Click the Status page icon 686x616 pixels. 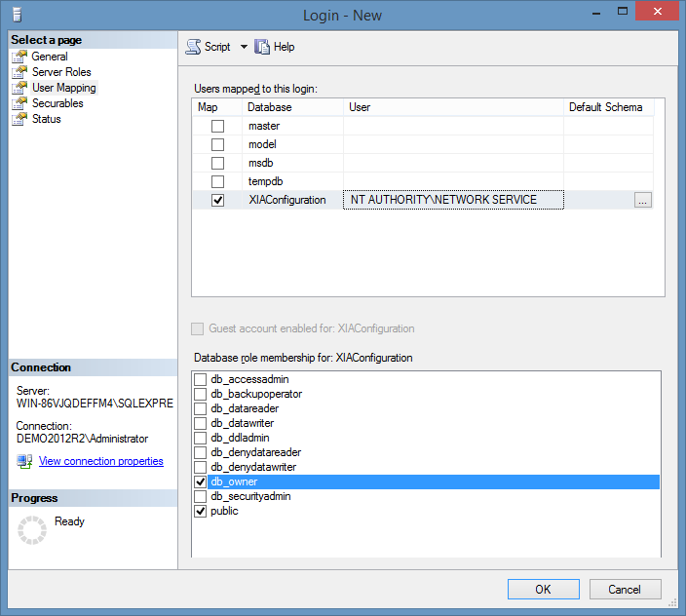click(19, 119)
